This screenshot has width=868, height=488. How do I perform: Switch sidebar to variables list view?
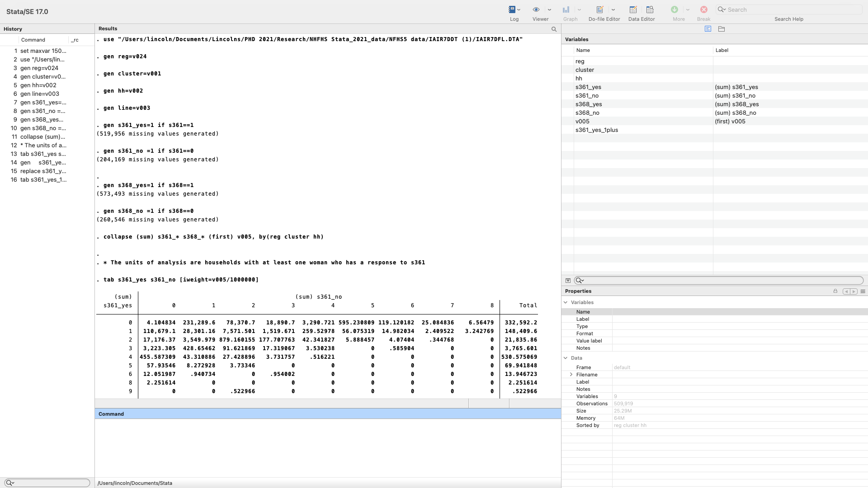coord(708,29)
